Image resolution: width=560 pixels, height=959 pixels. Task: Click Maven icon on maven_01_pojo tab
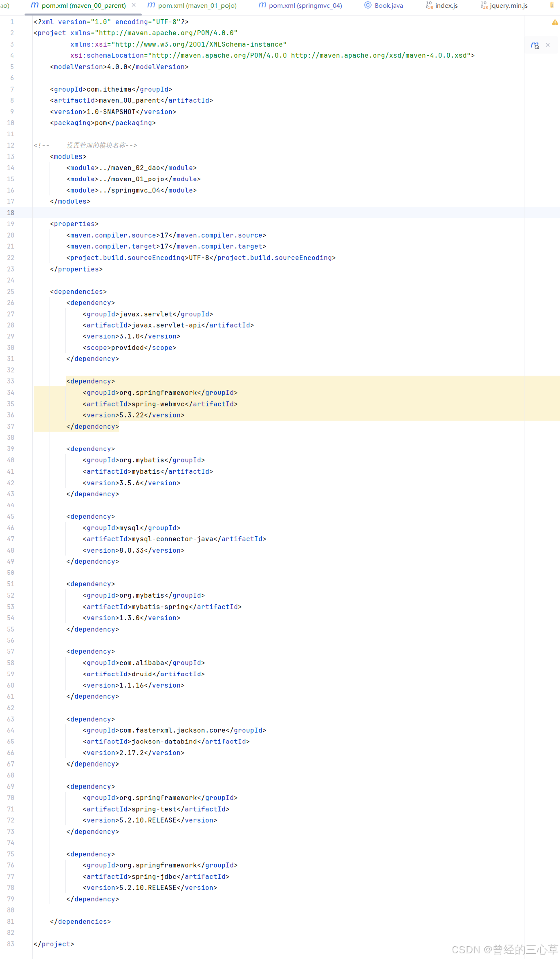151,5
